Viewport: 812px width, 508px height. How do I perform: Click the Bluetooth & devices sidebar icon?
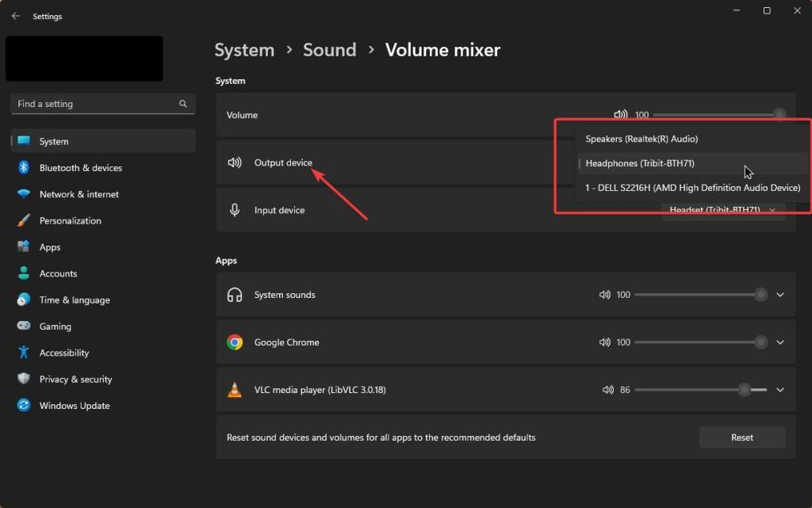coord(21,167)
